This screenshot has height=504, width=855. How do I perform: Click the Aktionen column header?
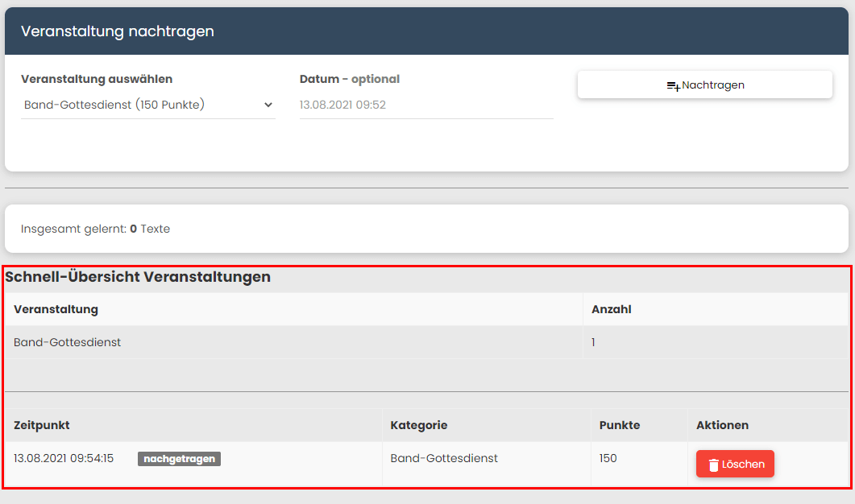(722, 425)
